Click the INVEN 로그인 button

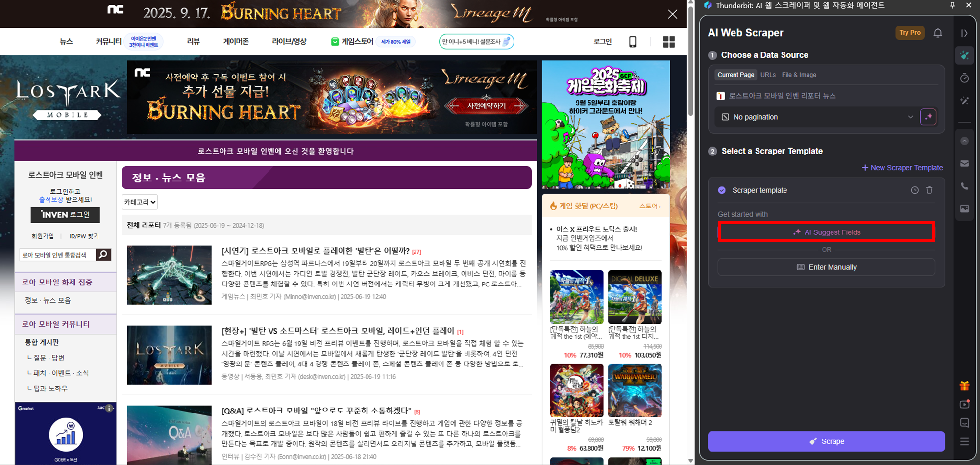pyautogui.click(x=65, y=215)
